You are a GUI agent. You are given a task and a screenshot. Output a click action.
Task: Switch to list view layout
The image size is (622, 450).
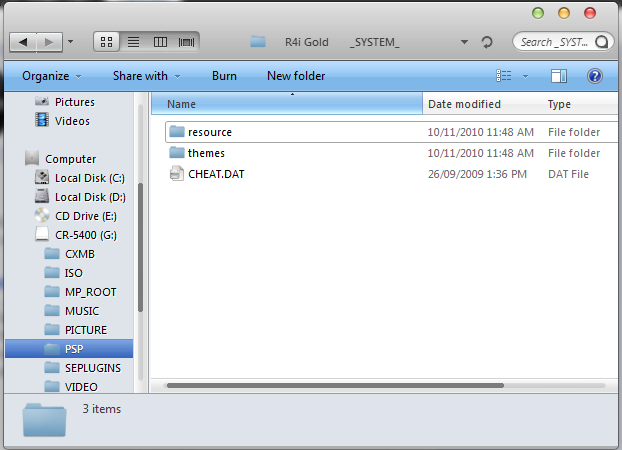[133, 42]
